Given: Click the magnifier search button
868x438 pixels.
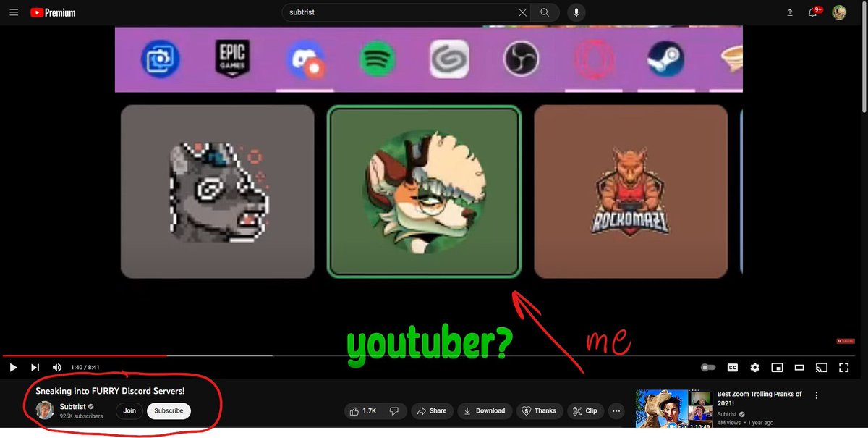Looking at the screenshot, I should coord(545,12).
